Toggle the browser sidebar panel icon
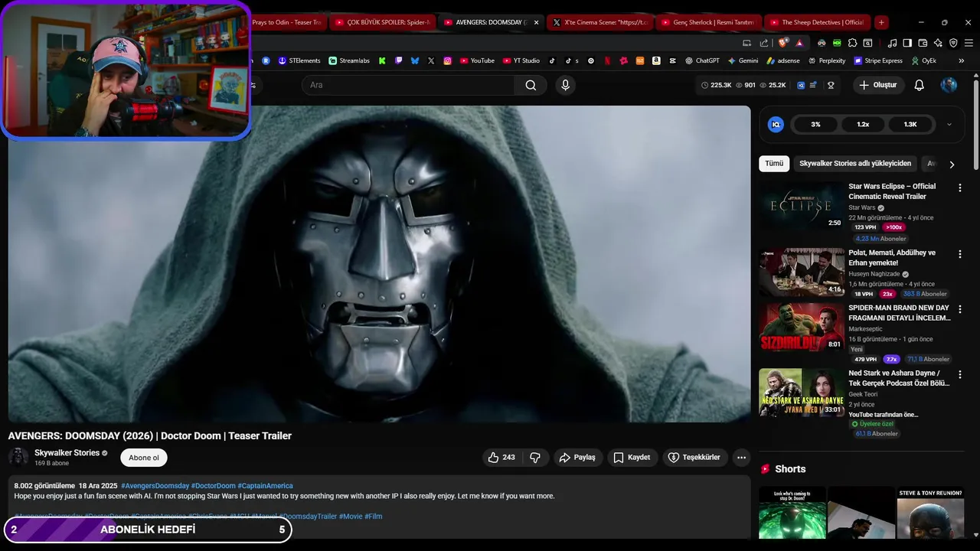 907,43
